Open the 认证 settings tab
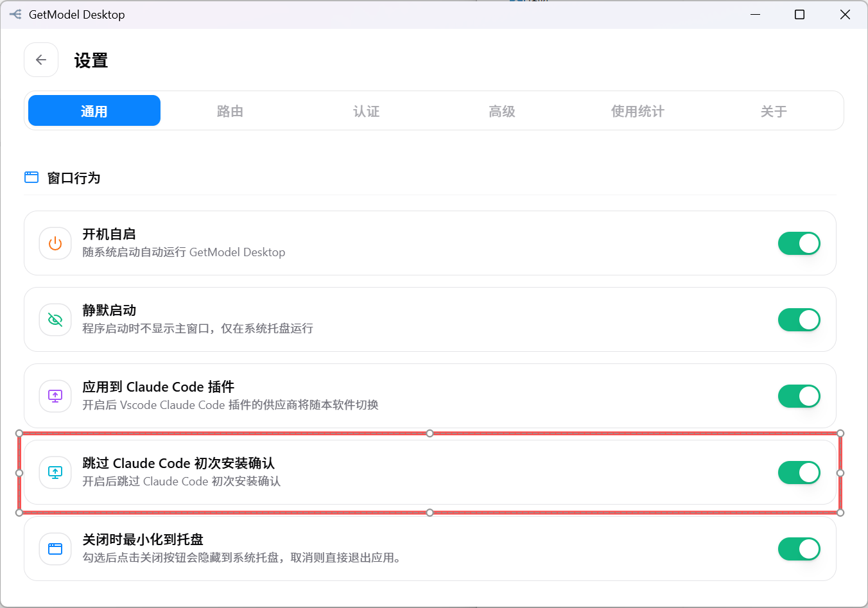The height and width of the screenshot is (608, 868). point(366,111)
